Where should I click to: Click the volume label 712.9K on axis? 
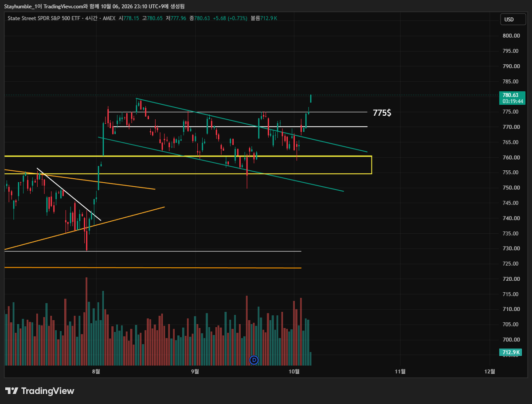click(x=511, y=353)
